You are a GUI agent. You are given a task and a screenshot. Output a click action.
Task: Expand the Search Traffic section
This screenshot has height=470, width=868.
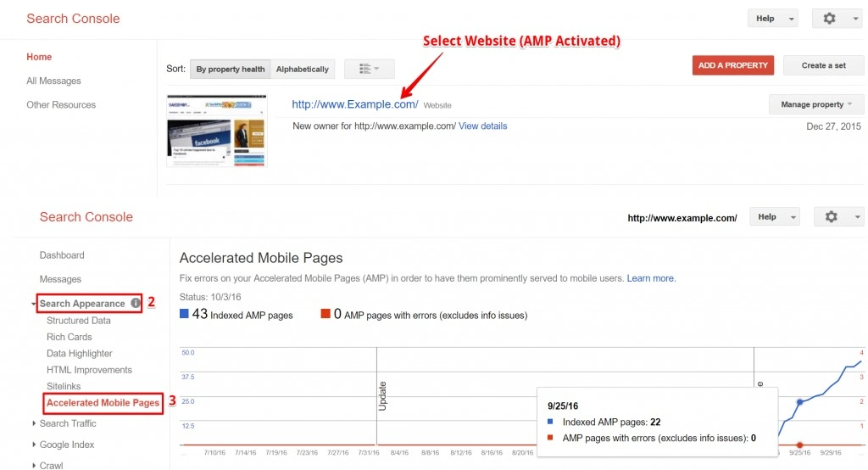click(68, 423)
